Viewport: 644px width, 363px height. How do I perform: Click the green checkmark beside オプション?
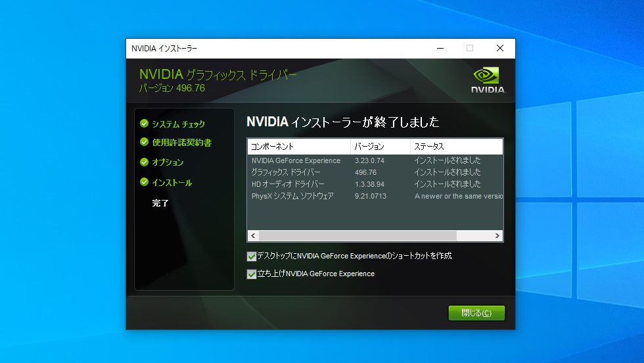(x=144, y=162)
